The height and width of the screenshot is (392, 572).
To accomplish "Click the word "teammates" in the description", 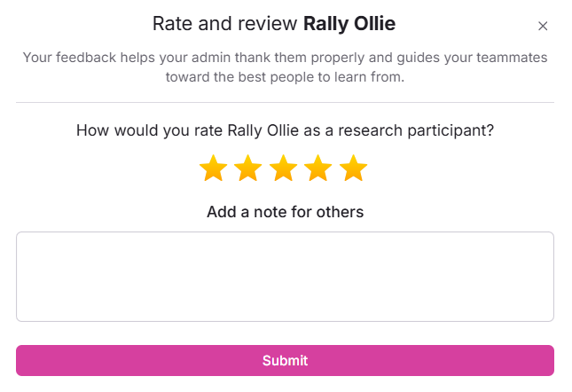I will (511, 58).
